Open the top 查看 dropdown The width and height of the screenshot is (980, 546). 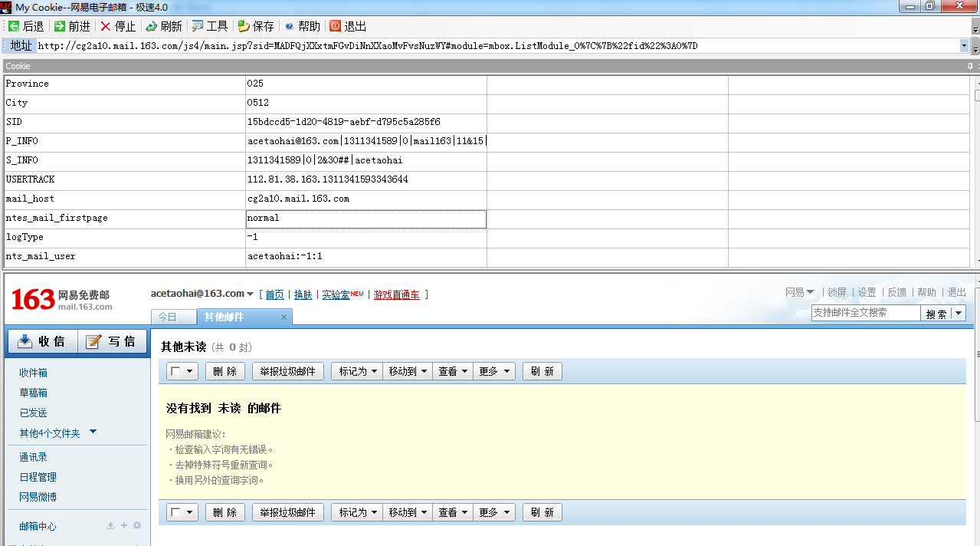pyautogui.click(x=453, y=371)
